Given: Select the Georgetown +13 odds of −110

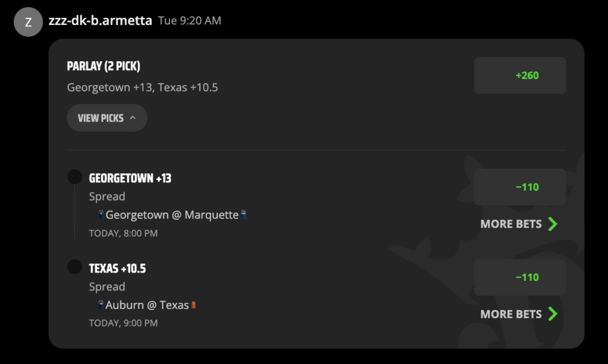Looking at the screenshot, I should pyautogui.click(x=520, y=187).
